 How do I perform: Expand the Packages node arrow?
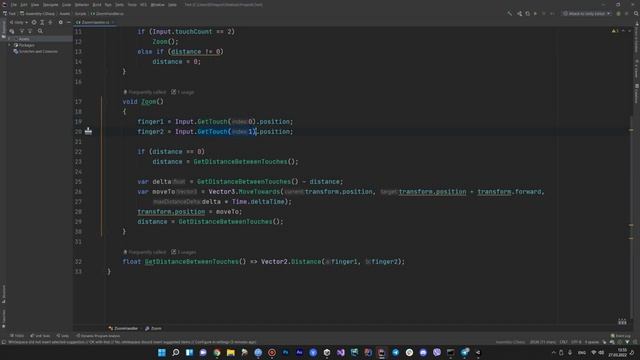tap(9, 45)
